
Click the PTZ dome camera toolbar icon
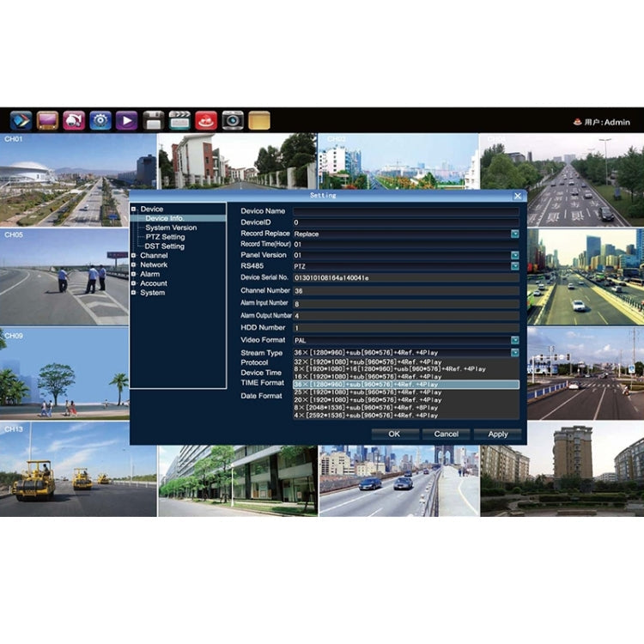[x=74, y=120]
